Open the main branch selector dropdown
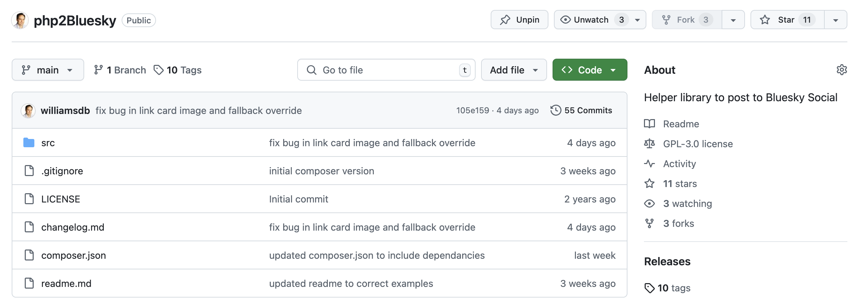Image resolution: width=868 pixels, height=302 pixels. [48, 70]
